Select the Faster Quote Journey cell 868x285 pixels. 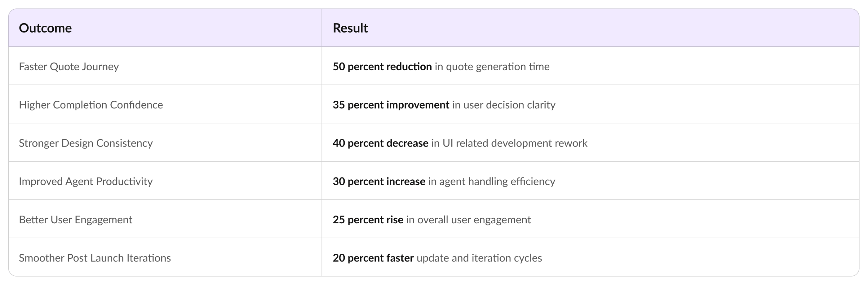69,66
